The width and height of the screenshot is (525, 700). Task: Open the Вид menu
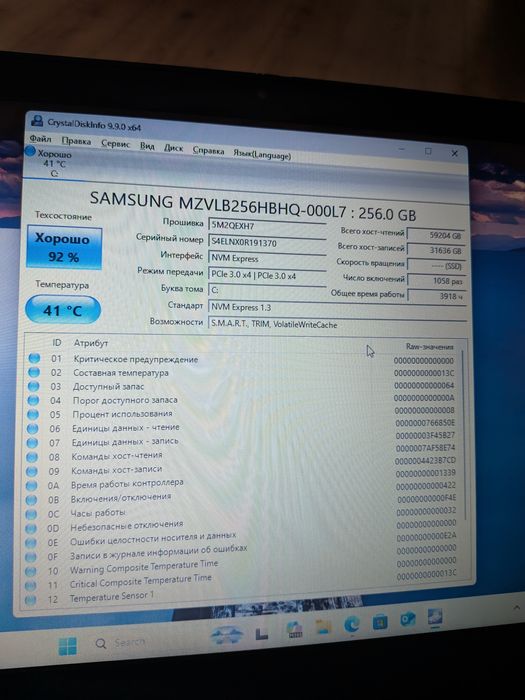pyautogui.click(x=147, y=146)
